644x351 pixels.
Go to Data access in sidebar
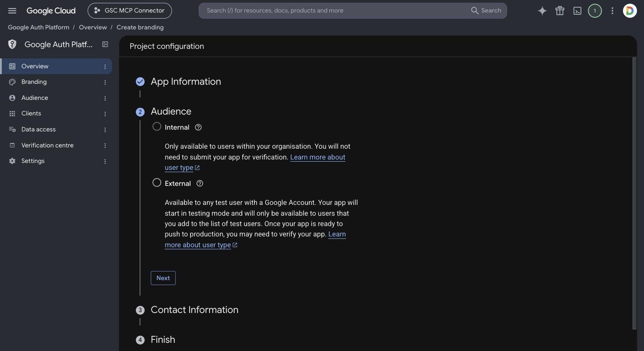point(56,129)
